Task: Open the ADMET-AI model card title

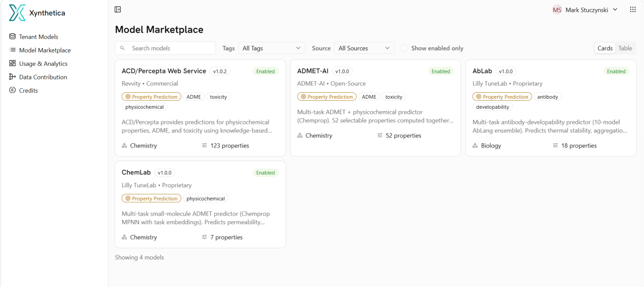Action: click(313, 71)
